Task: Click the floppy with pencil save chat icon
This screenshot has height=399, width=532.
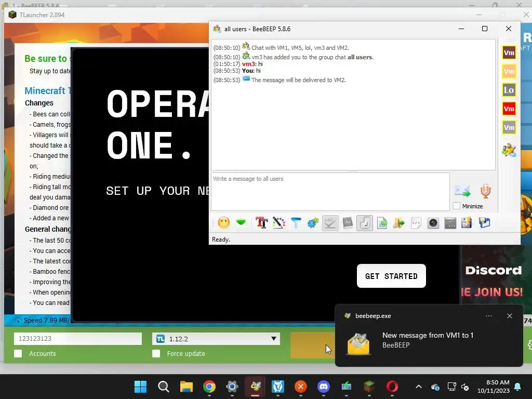Action: 467,223
